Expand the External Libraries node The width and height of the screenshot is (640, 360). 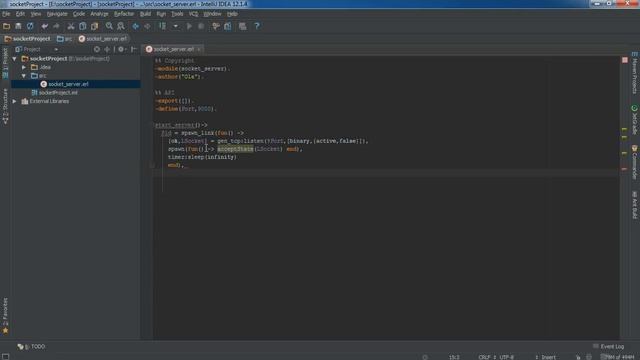15,101
